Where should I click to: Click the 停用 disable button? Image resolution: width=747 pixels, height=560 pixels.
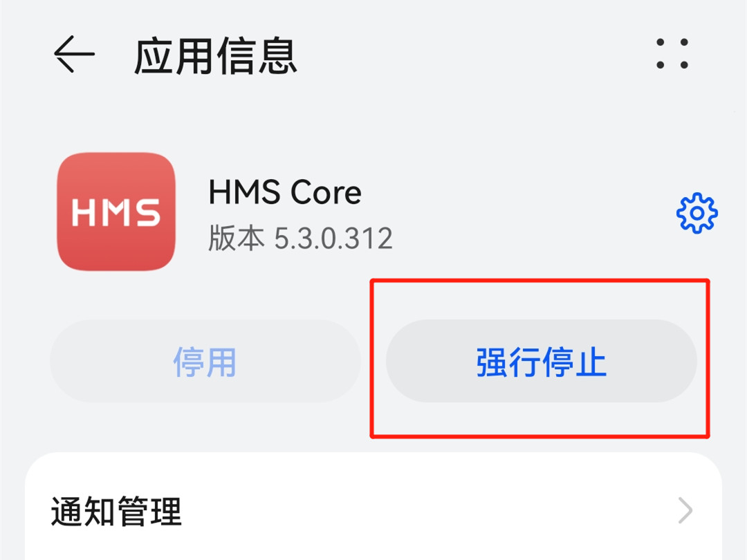205,361
